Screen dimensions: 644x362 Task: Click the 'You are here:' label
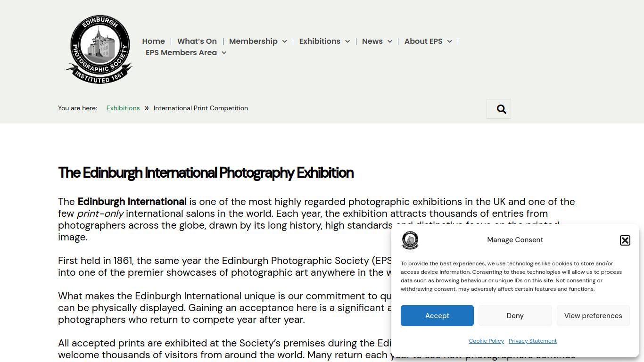coord(78,108)
